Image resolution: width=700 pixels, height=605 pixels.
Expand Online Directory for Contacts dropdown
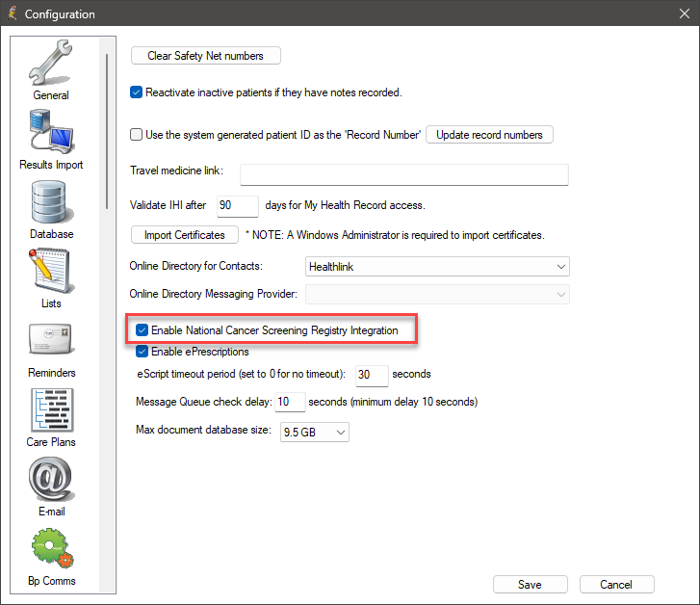pyautogui.click(x=437, y=267)
